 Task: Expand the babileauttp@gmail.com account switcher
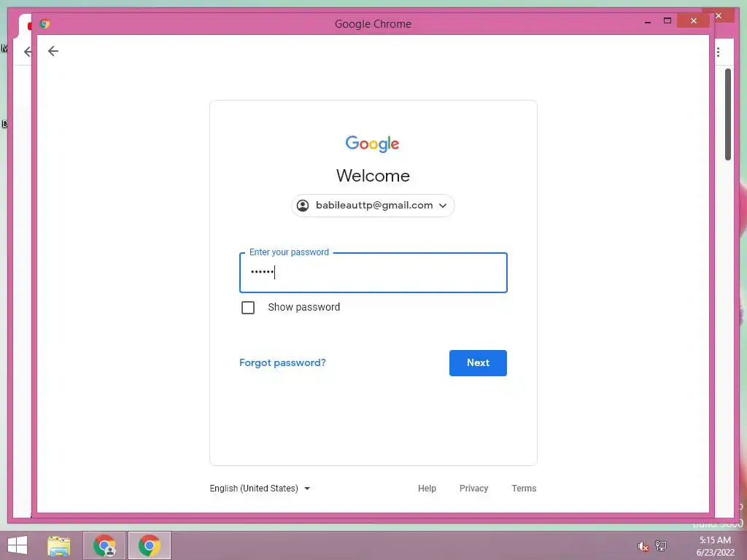[373, 206]
